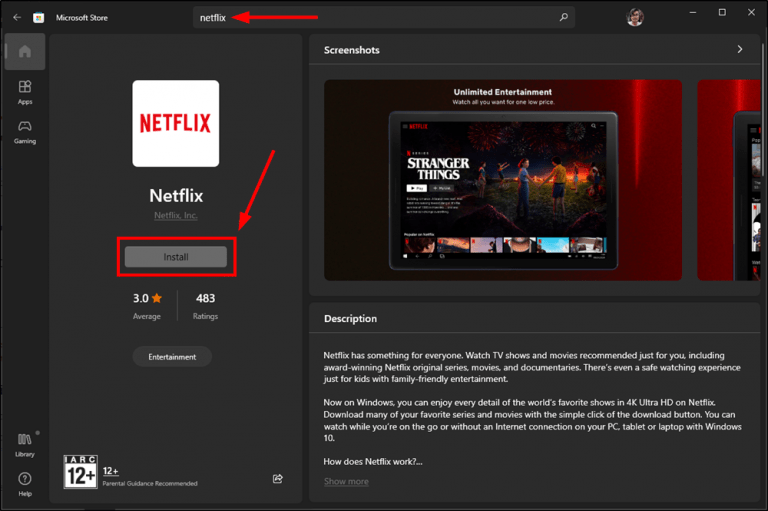This screenshot has height=511, width=768.
Task: Minimize the Microsoft Store window
Action: pyautogui.click(x=693, y=13)
